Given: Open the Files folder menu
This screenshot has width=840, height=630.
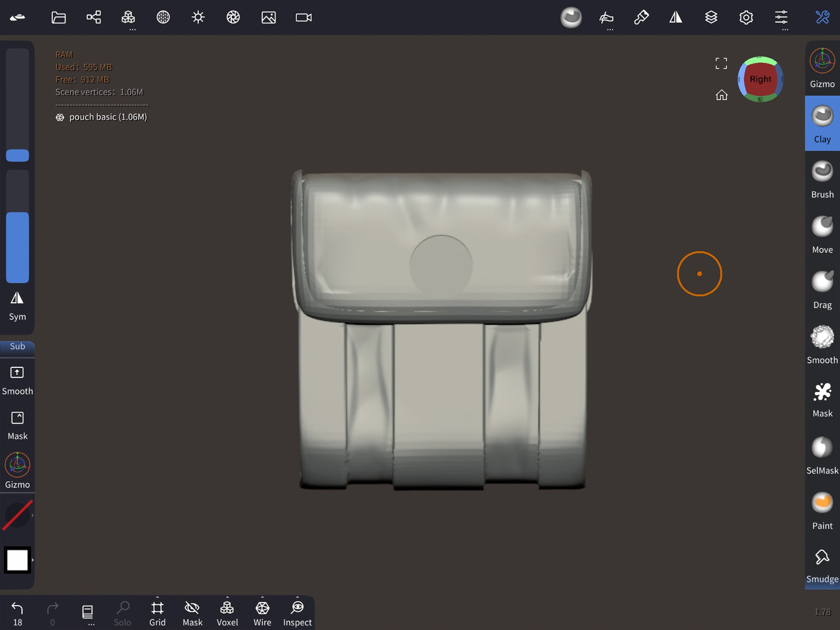Looking at the screenshot, I should point(59,17).
